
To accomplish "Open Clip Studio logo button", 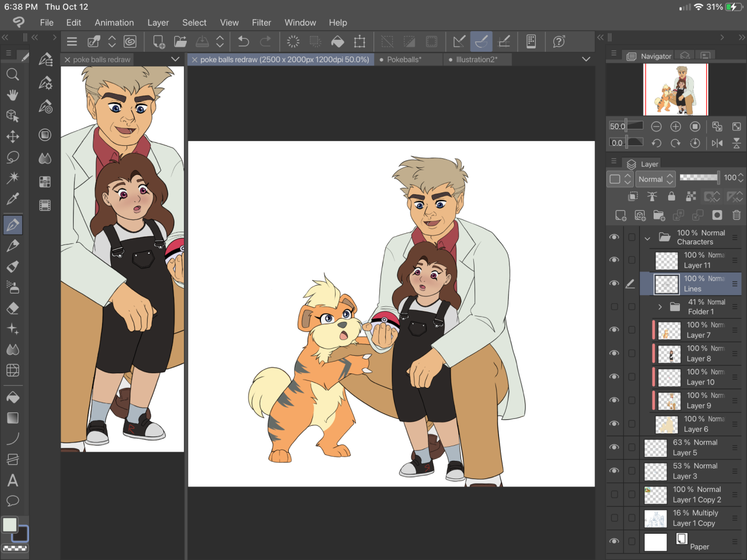I will point(19,22).
